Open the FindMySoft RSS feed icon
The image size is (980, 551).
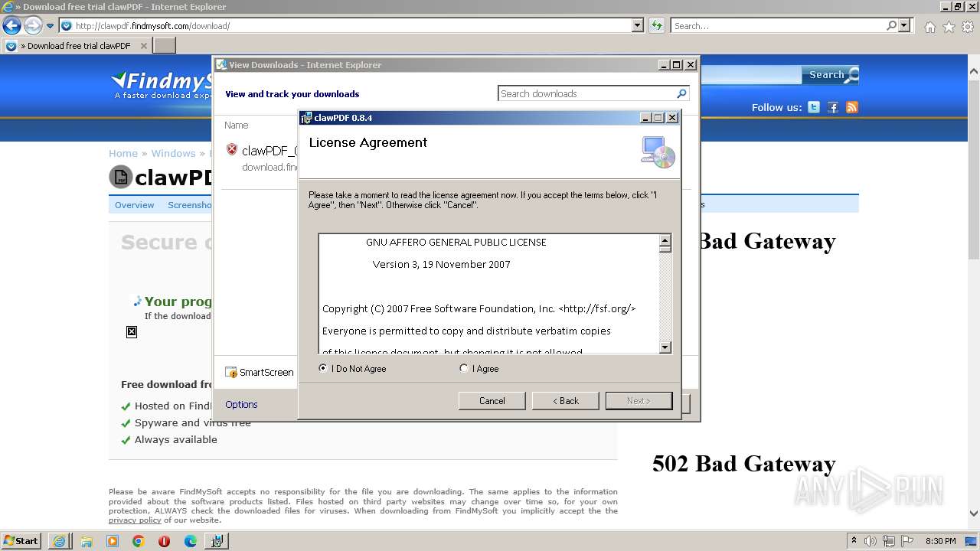tap(852, 107)
